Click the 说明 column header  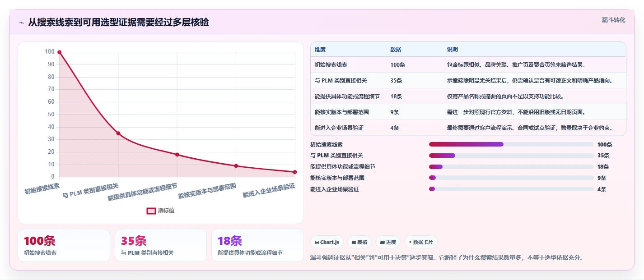click(x=453, y=50)
